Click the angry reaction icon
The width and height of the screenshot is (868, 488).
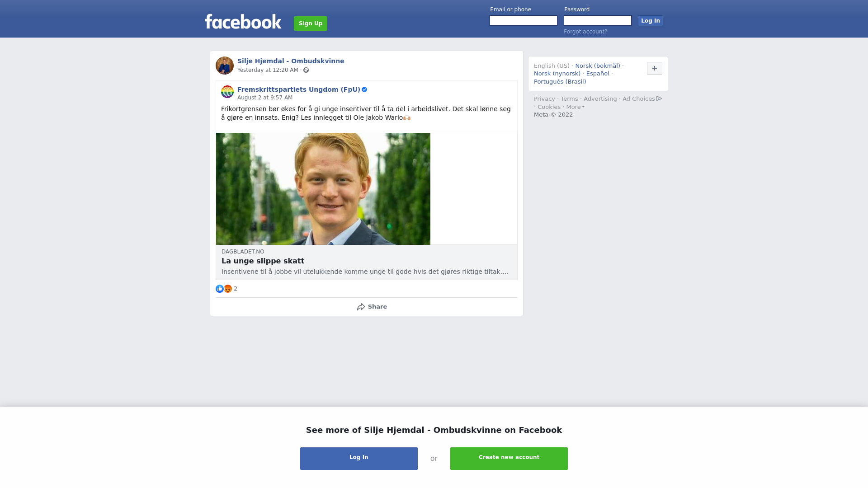coord(228,289)
